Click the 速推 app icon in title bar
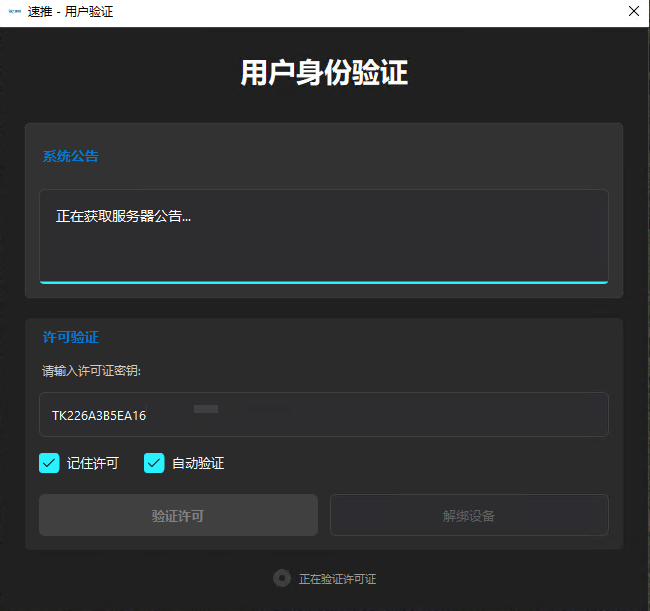Image resolution: width=650 pixels, height=611 pixels. coord(14,12)
